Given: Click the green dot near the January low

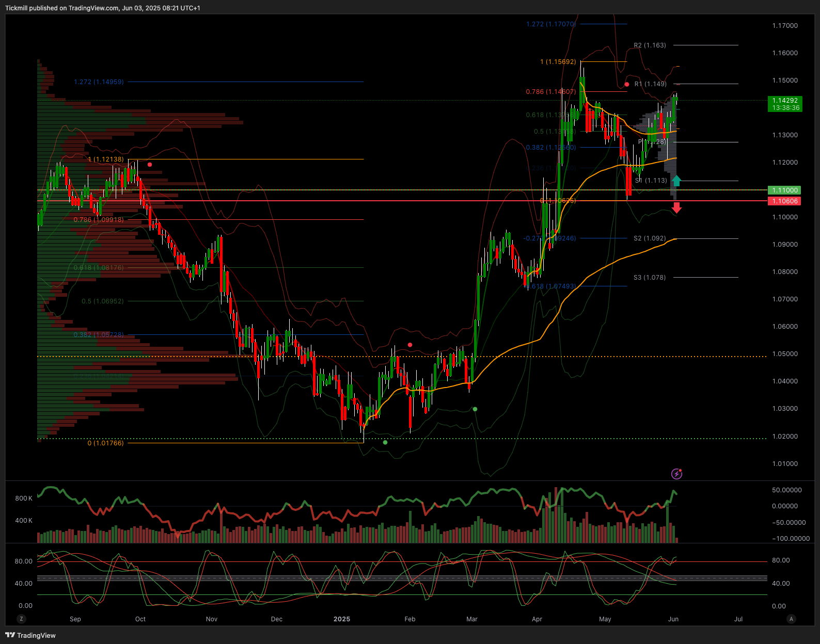Looking at the screenshot, I should [385, 442].
